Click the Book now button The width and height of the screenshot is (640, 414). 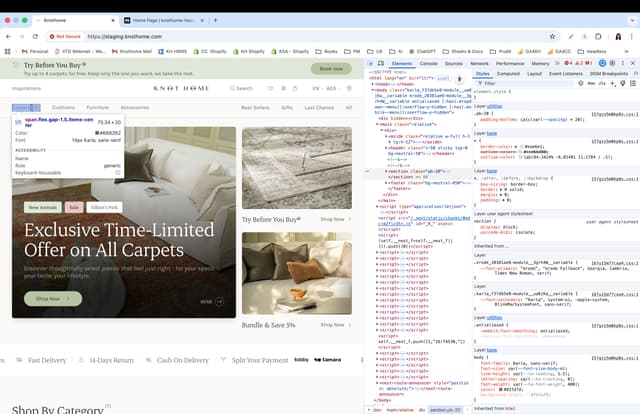point(331,69)
